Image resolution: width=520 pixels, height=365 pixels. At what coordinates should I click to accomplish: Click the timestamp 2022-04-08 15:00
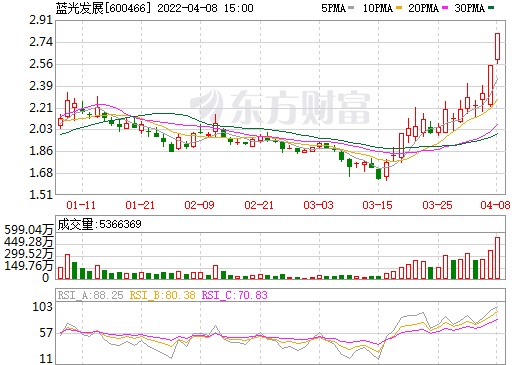pyautogui.click(x=205, y=8)
